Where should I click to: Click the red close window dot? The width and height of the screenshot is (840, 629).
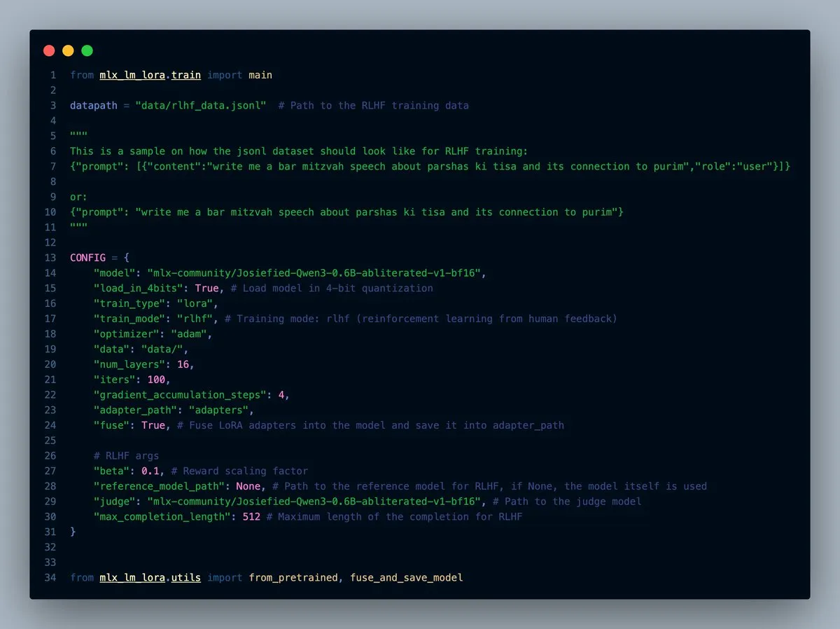49,50
